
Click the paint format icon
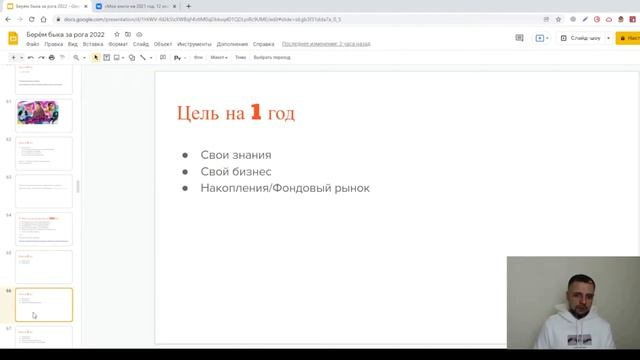tap(62, 58)
